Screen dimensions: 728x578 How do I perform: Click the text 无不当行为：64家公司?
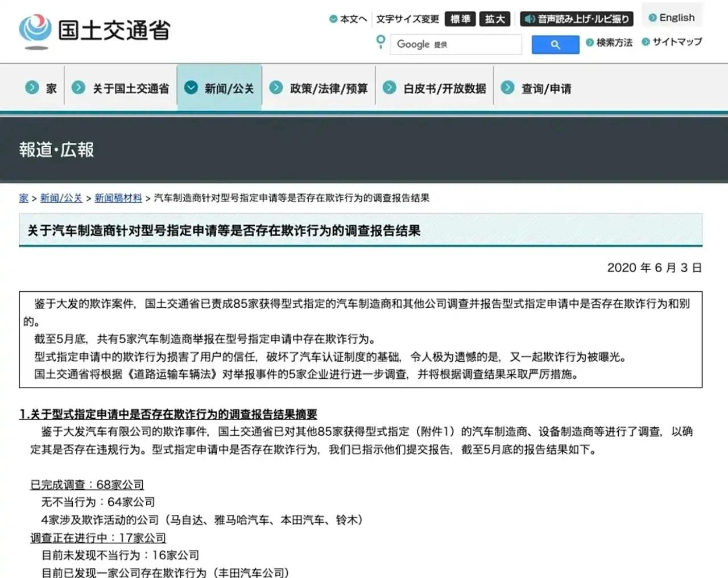click(x=98, y=502)
